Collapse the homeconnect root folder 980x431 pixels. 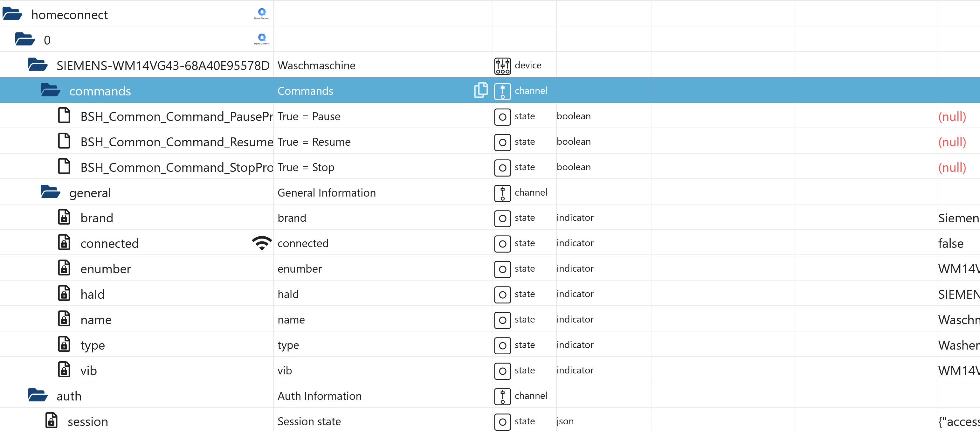12,14
